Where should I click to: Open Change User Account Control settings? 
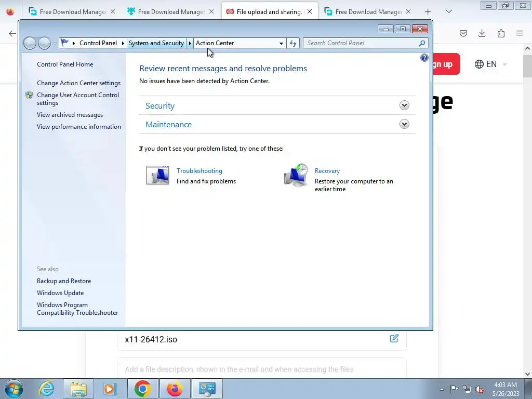coord(78,99)
